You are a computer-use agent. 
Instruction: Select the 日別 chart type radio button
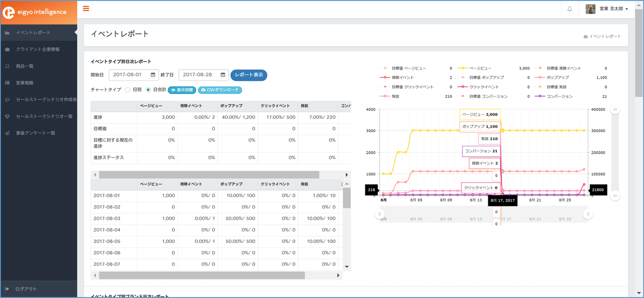pos(127,90)
